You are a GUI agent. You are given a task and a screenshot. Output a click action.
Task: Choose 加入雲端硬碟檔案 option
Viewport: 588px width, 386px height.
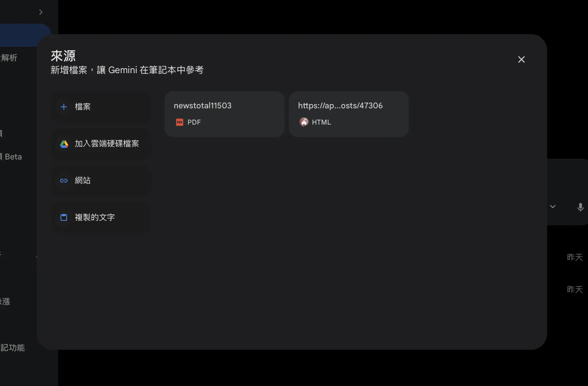(x=101, y=144)
